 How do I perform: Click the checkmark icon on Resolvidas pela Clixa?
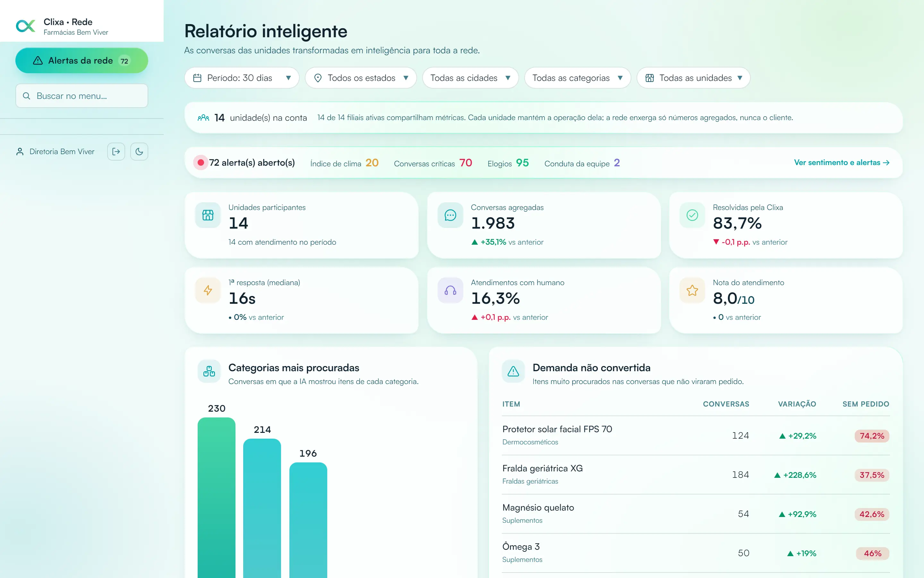click(692, 215)
